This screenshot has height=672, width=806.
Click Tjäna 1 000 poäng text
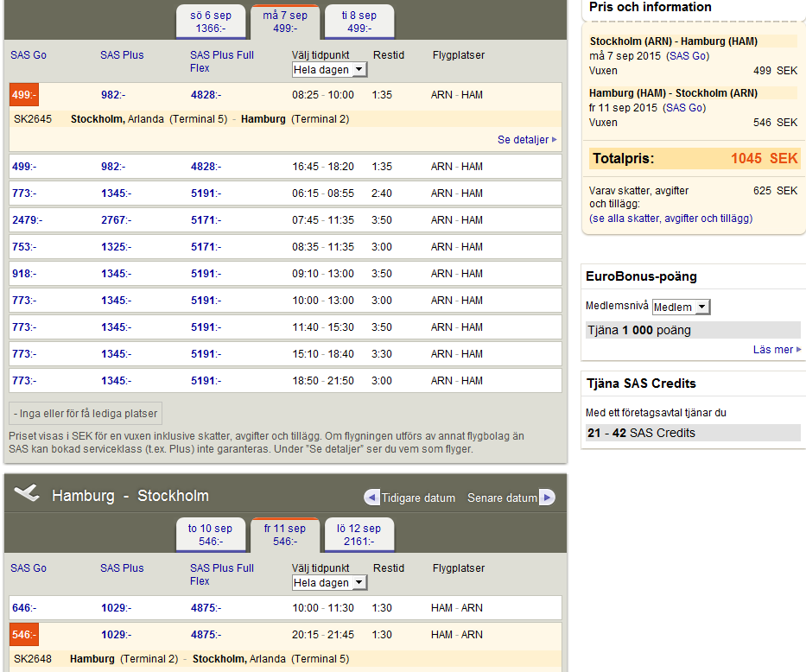click(639, 330)
